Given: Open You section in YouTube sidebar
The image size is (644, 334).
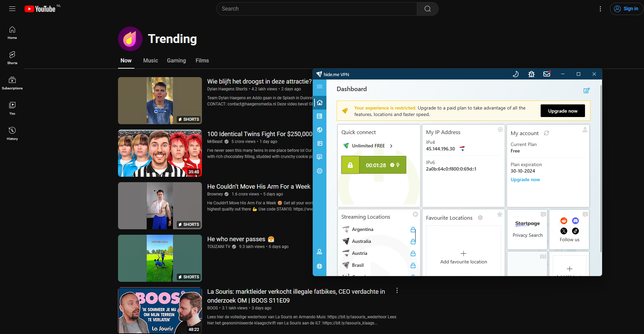Looking at the screenshot, I should point(12,108).
